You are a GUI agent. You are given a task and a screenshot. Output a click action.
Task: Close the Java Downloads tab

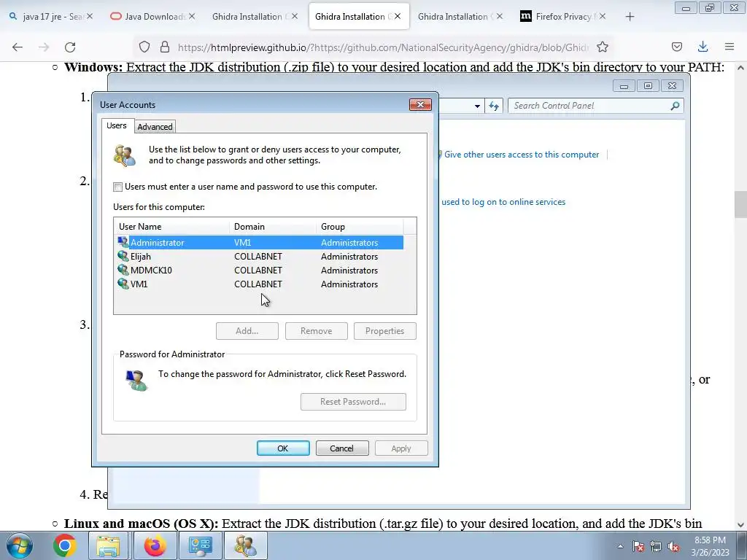192,16
